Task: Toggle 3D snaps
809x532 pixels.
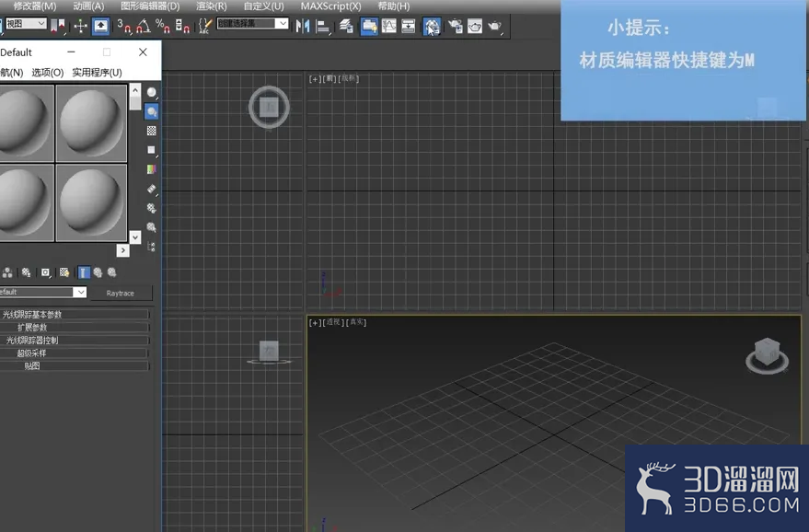Action: pyautogui.click(x=124, y=26)
